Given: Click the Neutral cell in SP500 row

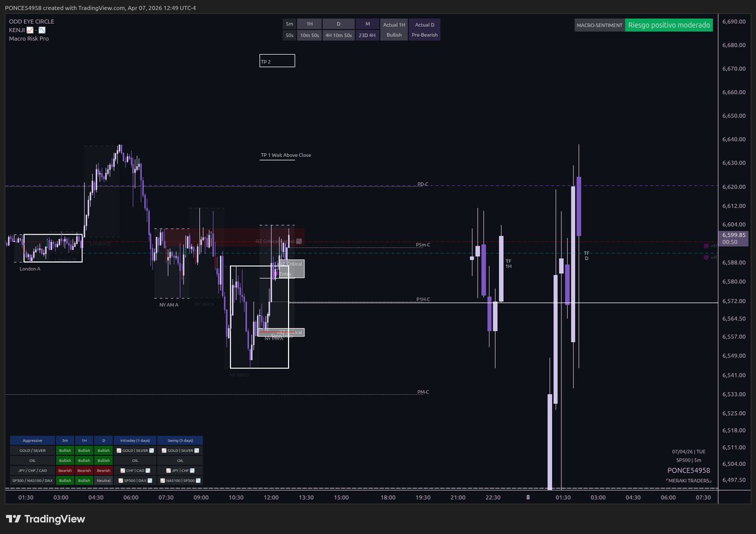Looking at the screenshot, I should tap(103, 480).
